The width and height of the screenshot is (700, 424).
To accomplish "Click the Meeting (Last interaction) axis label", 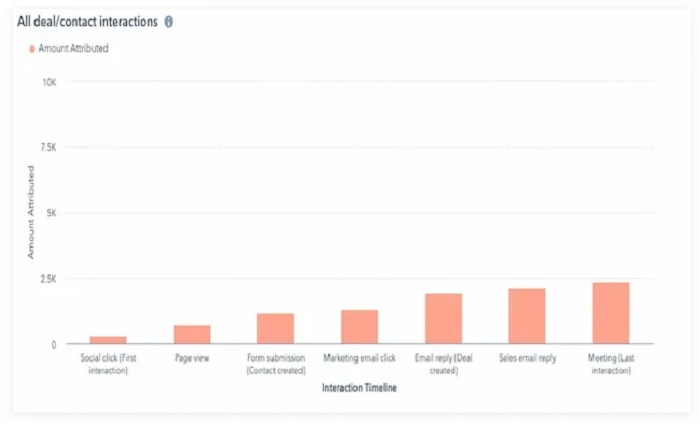I will [x=611, y=364].
